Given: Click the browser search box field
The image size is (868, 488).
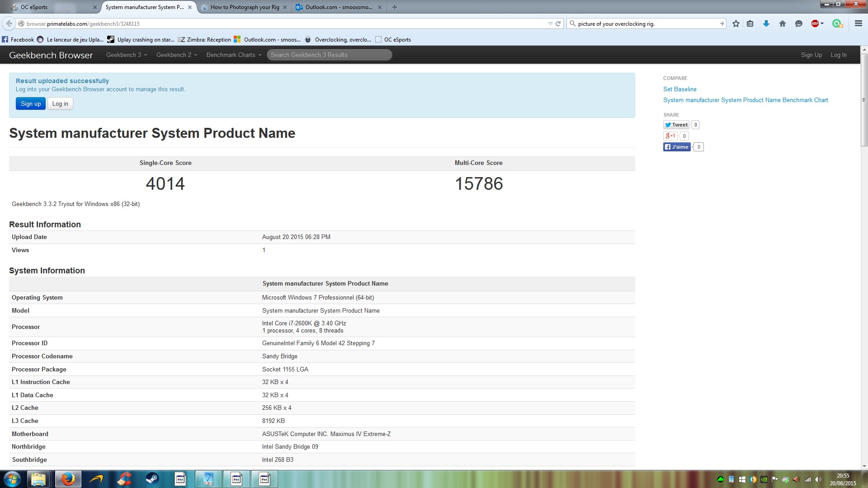Looking at the screenshot, I should click(x=646, y=23).
